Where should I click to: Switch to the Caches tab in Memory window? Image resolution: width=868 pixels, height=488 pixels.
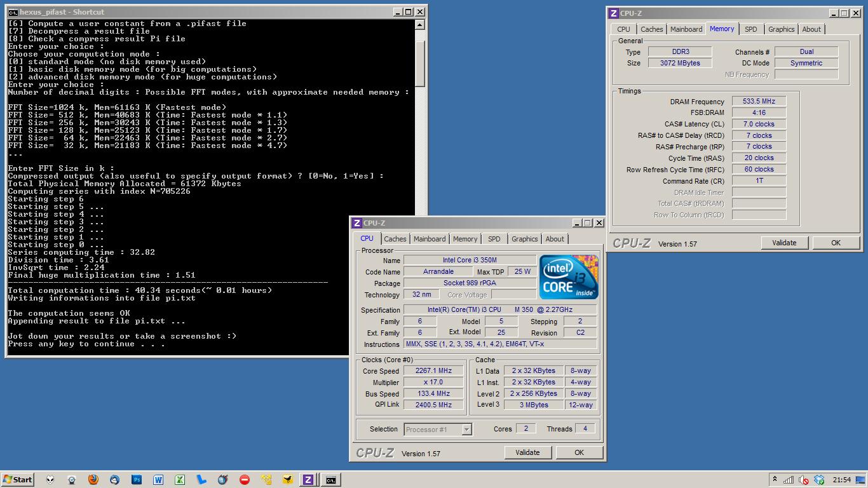point(651,29)
